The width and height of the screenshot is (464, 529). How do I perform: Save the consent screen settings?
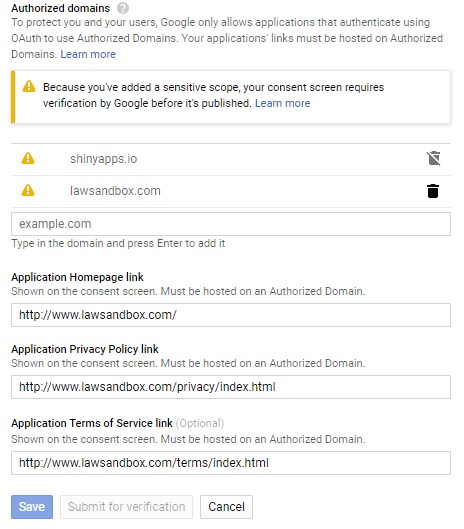pos(32,506)
